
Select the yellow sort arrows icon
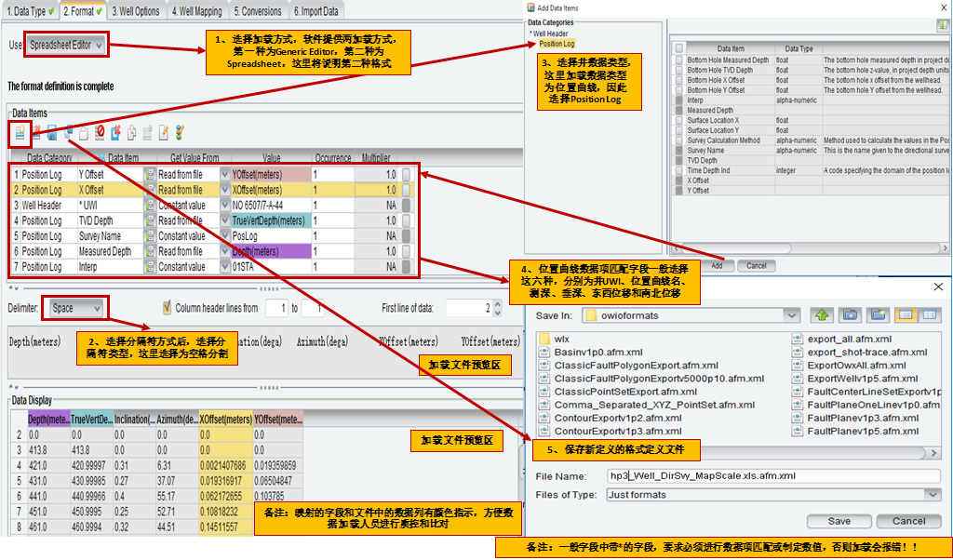coord(178,133)
